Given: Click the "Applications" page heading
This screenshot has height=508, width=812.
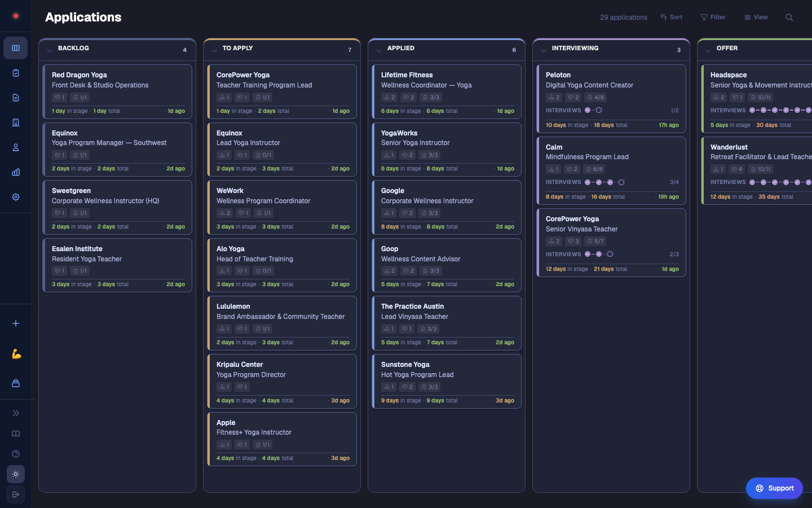Looking at the screenshot, I should (x=83, y=17).
